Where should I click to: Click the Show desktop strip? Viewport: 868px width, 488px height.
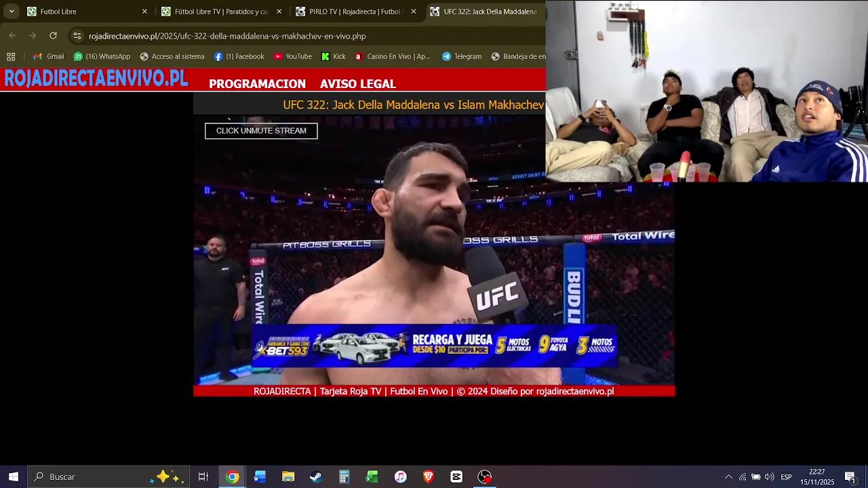point(866,476)
